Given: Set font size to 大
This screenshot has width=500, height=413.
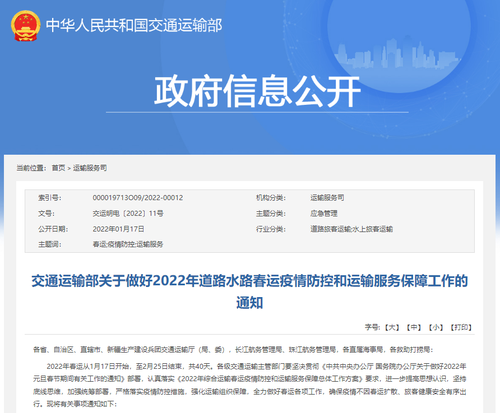Looking at the screenshot, I should [392, 328].
